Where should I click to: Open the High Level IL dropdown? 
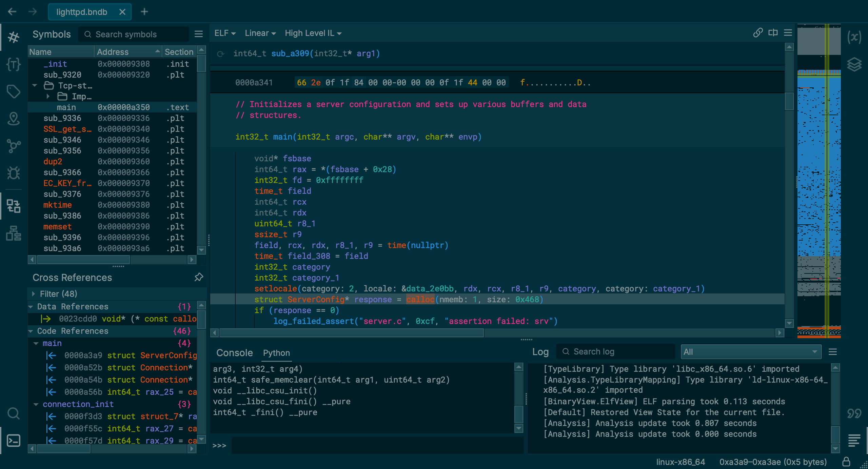pos(313,33)
